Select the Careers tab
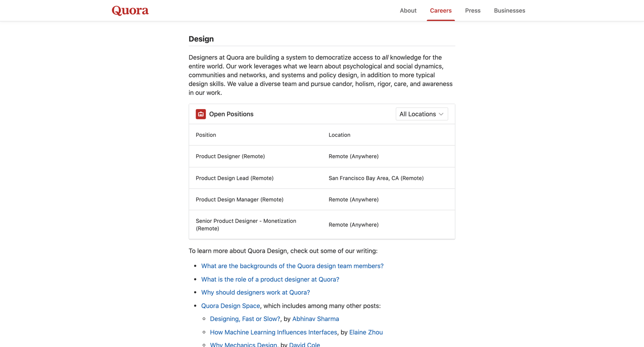 [x=441, y=11]
